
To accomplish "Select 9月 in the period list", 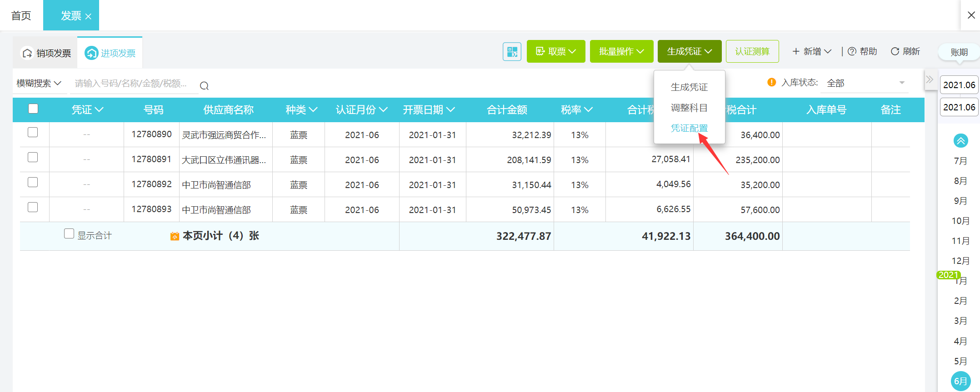I will point(960,201).
